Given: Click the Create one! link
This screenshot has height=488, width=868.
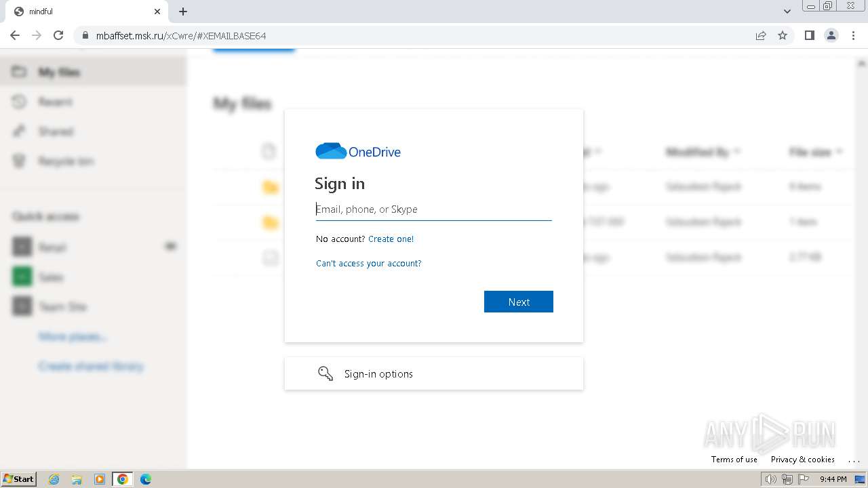Looking at the screenshot, I should click(x=391, y=239).
